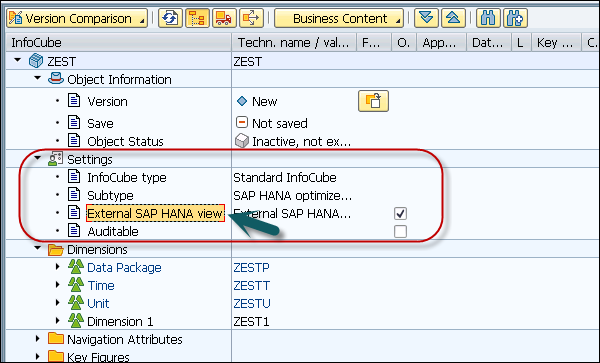The height and width of the screenshot is (363, 600).
Task: Open the Unit dimension link
Action: pos(98,303)
